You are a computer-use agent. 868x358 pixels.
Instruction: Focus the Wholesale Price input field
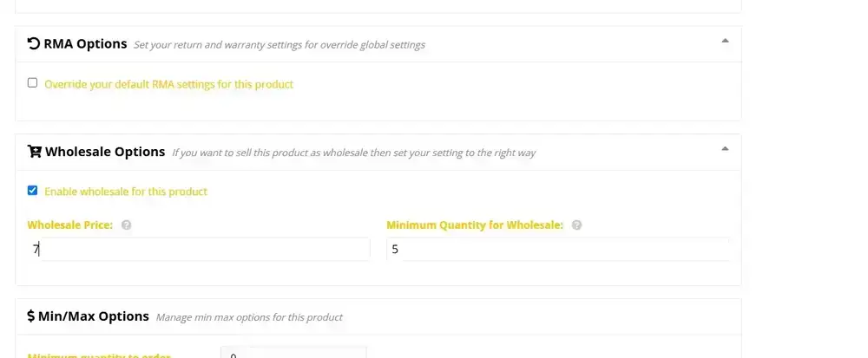click(200, 250)
